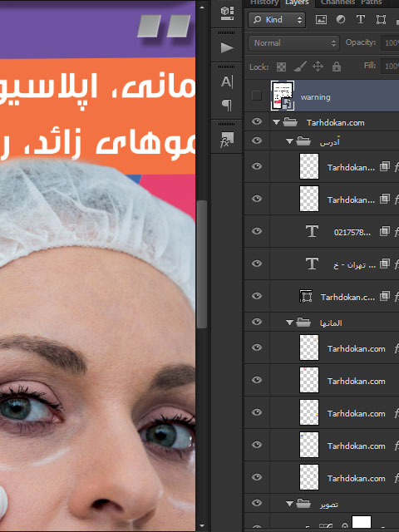The image size is (399, 532).
Task: Select the Tarhdokan.c... shape layer name
Action: (347, 298)
